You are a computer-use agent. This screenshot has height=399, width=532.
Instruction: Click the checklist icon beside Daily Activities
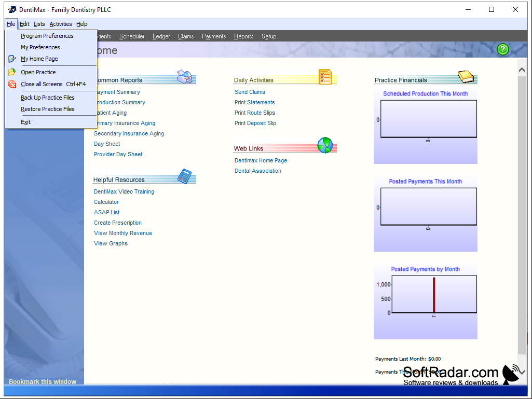pos(325,77)
